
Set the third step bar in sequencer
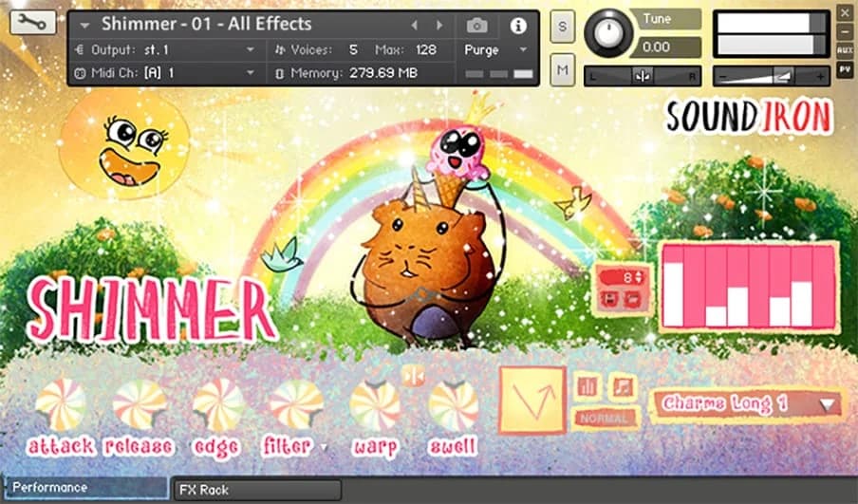(x=716, y=287)
